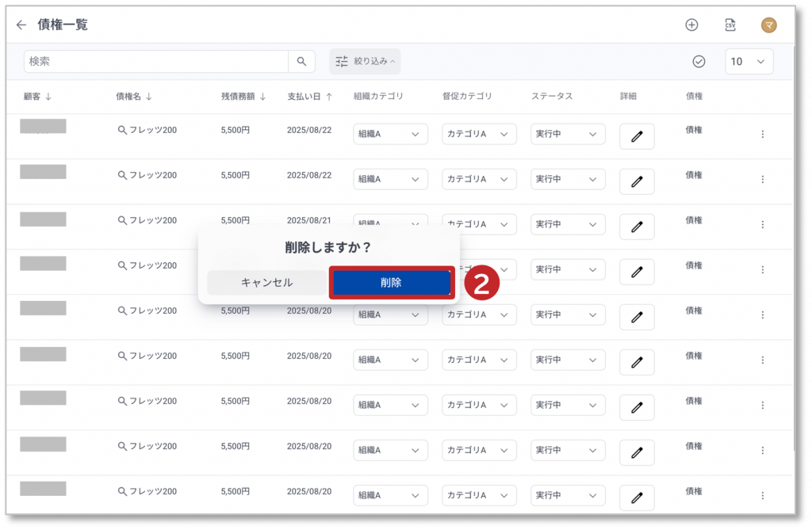This screenshot has height=530, width=812.
Task: Click the blue 削除 confirm button
Action: coord(391,283)
